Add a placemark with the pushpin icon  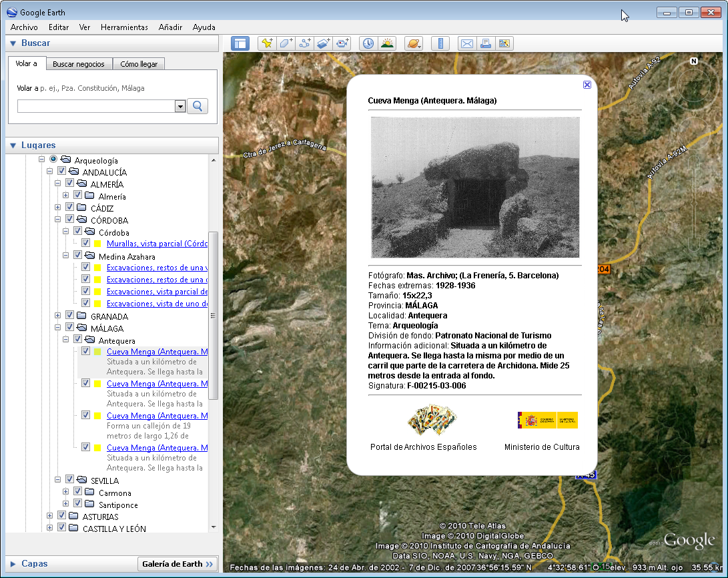coord(267,43)
